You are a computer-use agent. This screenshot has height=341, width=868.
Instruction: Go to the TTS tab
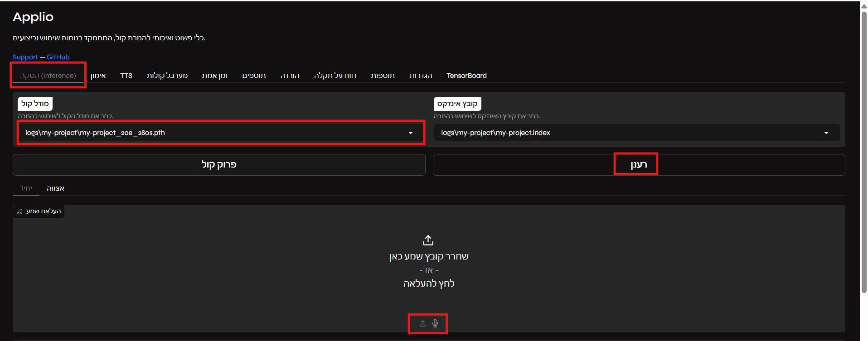[126, 76]
